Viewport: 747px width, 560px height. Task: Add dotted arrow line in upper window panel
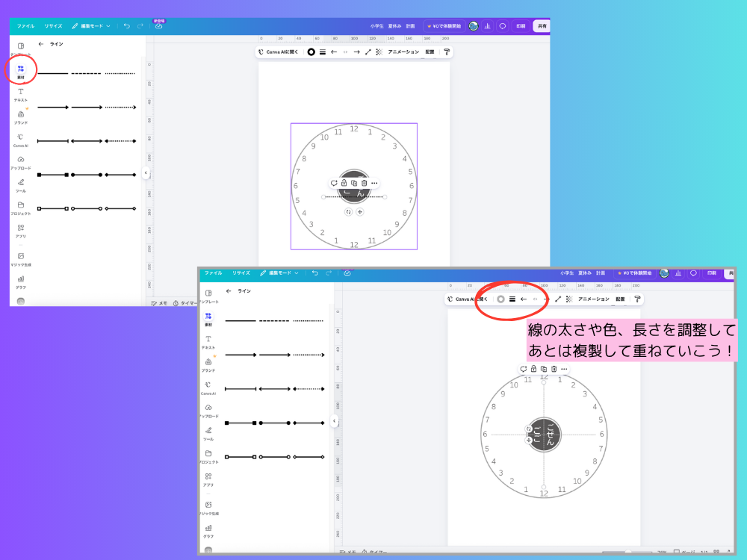(120, 107)
